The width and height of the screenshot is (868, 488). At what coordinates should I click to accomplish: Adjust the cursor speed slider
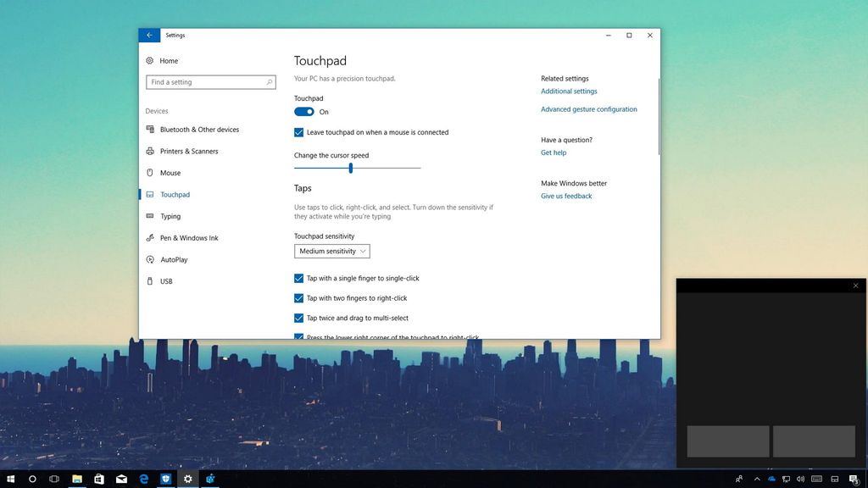pos(350,168)
